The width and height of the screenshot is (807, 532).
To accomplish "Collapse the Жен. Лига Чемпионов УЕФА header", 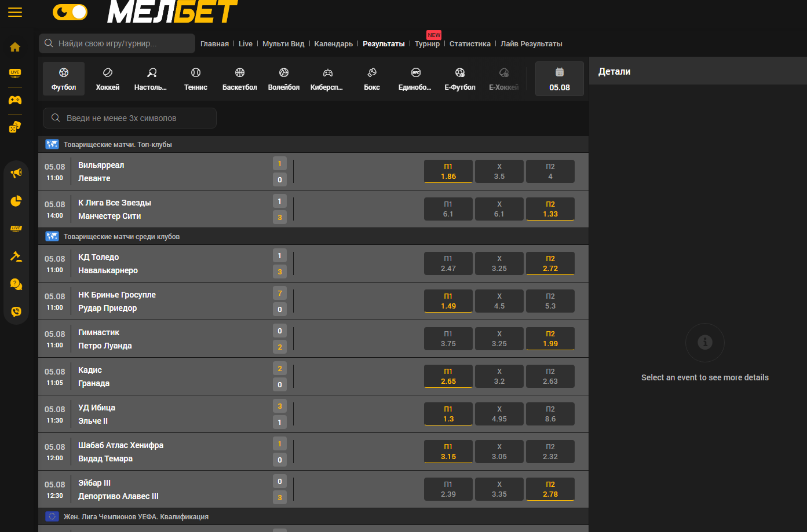I will click(313, 517).
